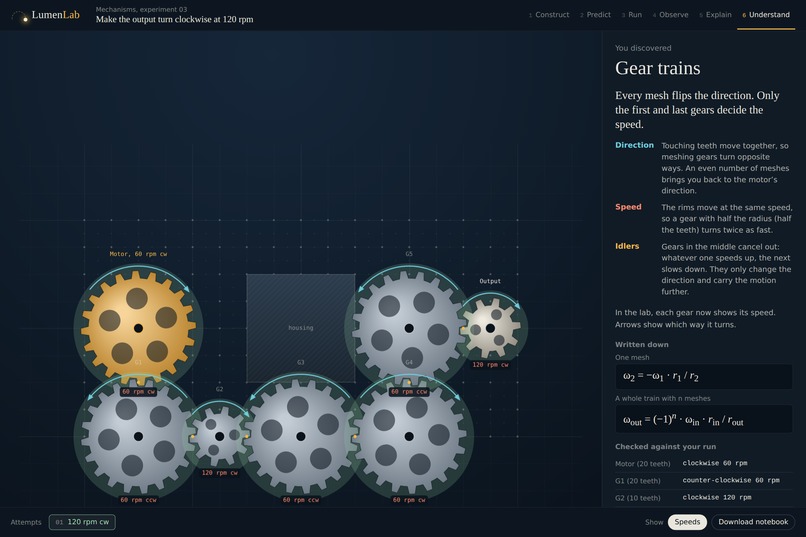
Task: Select the small Output gear
Action: 490,328
